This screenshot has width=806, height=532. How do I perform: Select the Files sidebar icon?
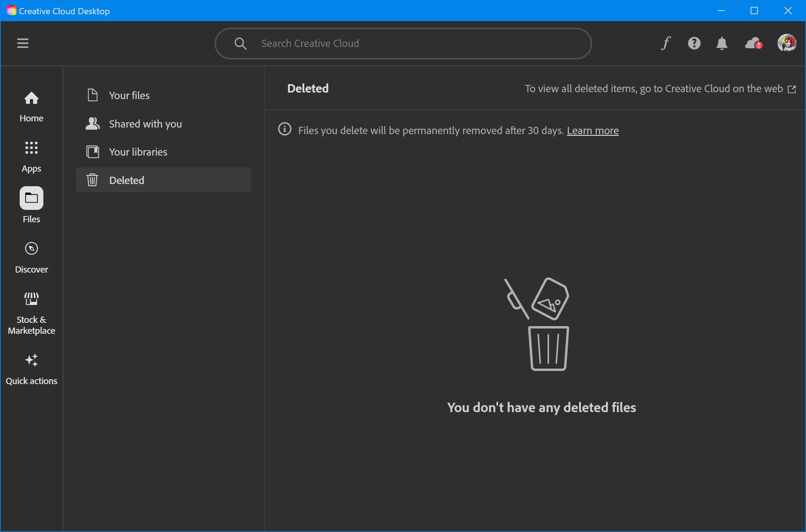point(31,199)
